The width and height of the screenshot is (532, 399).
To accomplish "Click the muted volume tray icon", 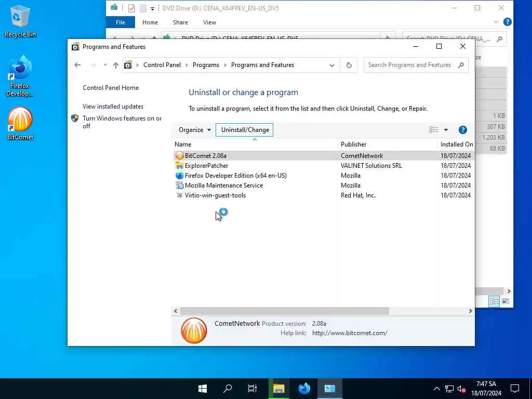I will click(461, 389).
